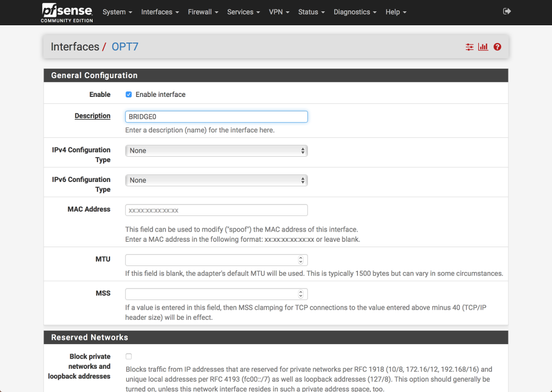Click the Interfaces breadcrumb link

pos(74,47)
